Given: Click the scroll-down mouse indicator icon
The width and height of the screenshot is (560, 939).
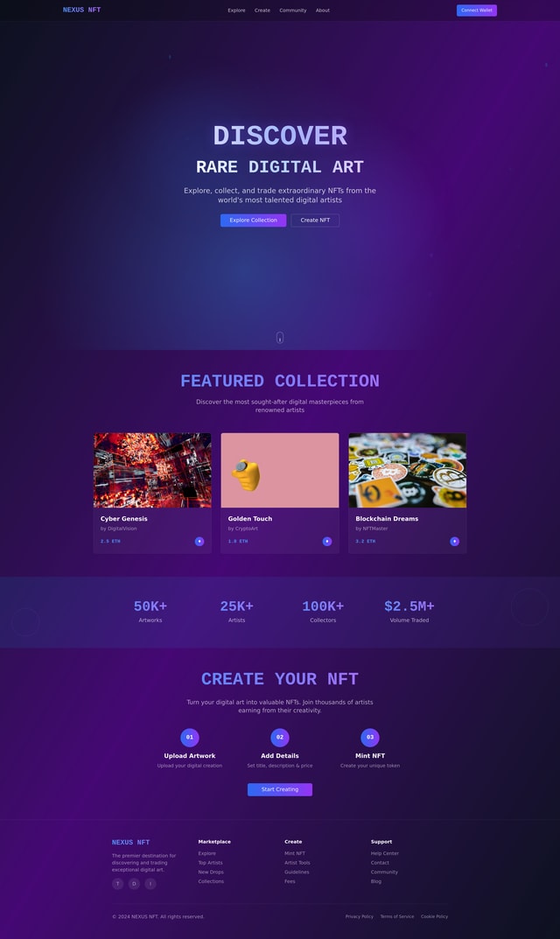Looking at the screenshot, I should [280, 338].
